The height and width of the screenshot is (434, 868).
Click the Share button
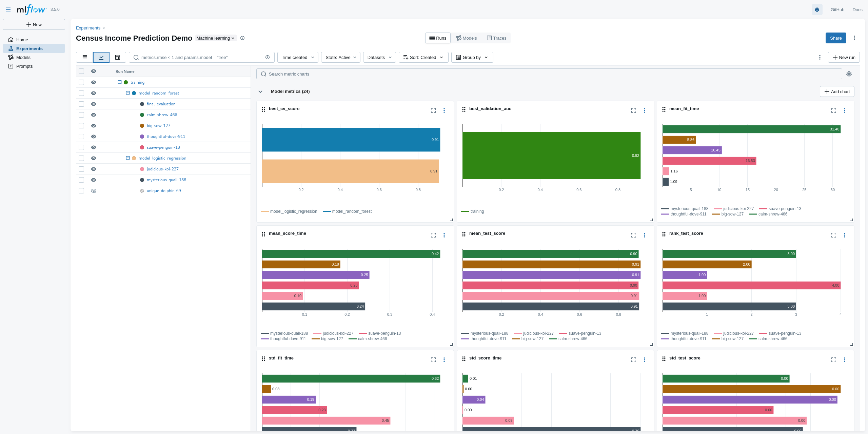click(x=835, y=38)
